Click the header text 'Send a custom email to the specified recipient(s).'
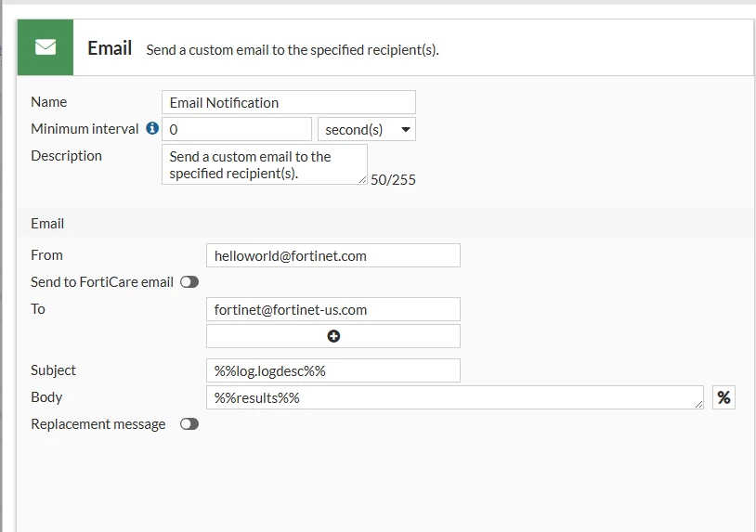This screenshot has width=756, height=532. pyautogui.click(x=293, y=50)
